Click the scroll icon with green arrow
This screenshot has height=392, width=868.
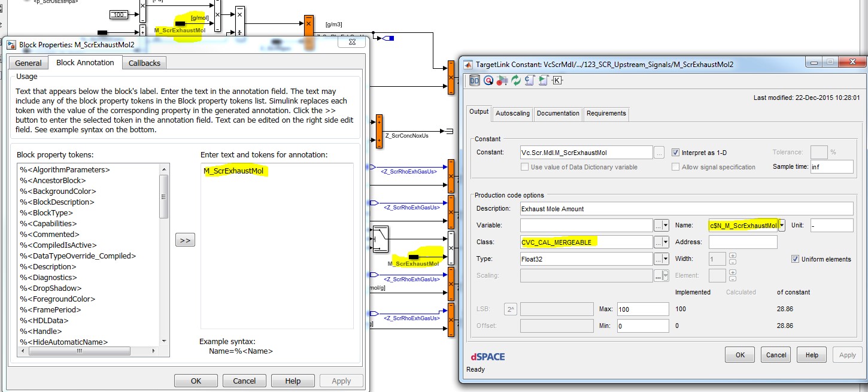[x=543, y=80]
